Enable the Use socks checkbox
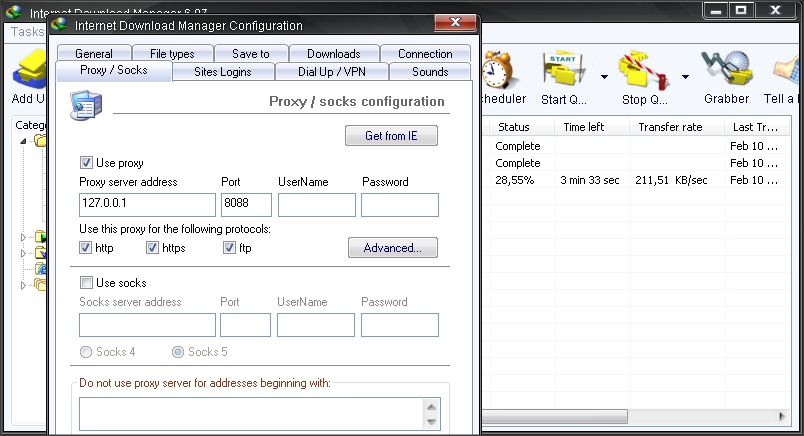The image size is (804, 436). click(x=86, y=283)
